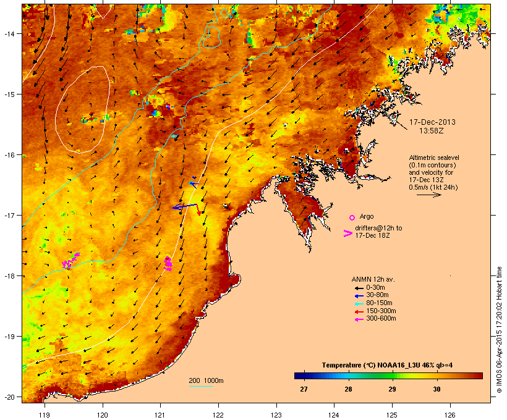Click the red 150-300m legend arrow

359,311
